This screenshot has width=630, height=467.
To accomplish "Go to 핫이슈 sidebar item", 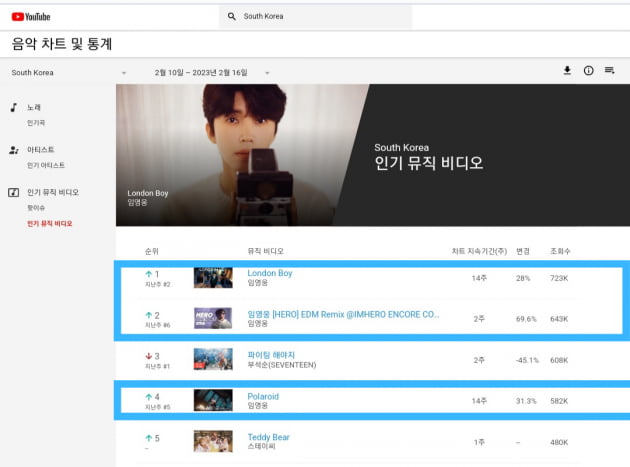I will (36, 208).
